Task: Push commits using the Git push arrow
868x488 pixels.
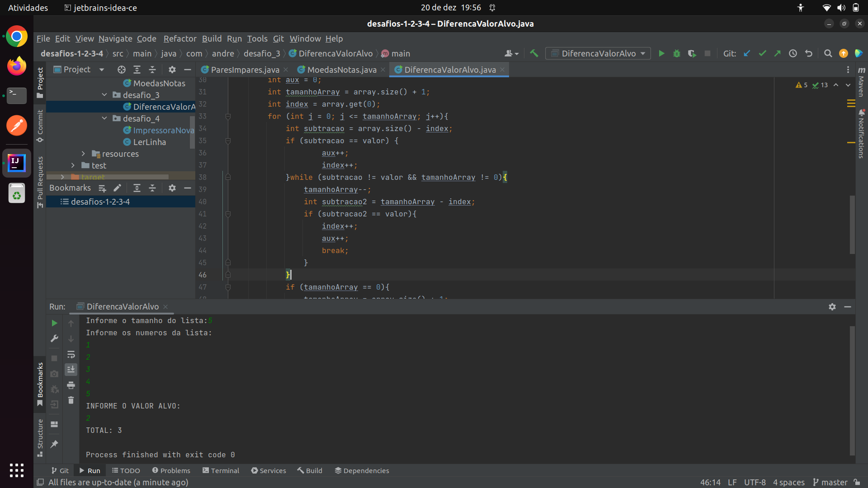Action: pos(778,53)
